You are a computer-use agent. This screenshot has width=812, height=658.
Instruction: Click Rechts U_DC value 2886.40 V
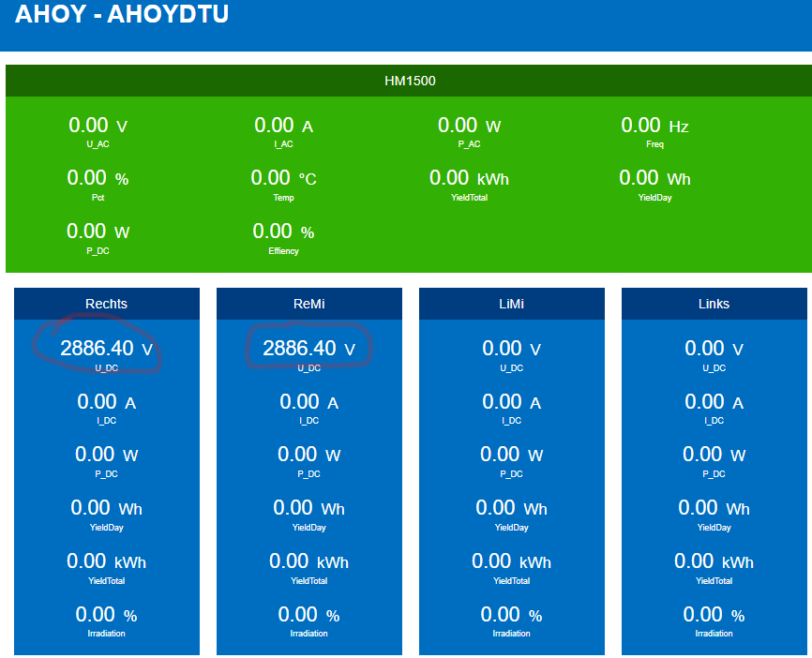pos(107,349)
